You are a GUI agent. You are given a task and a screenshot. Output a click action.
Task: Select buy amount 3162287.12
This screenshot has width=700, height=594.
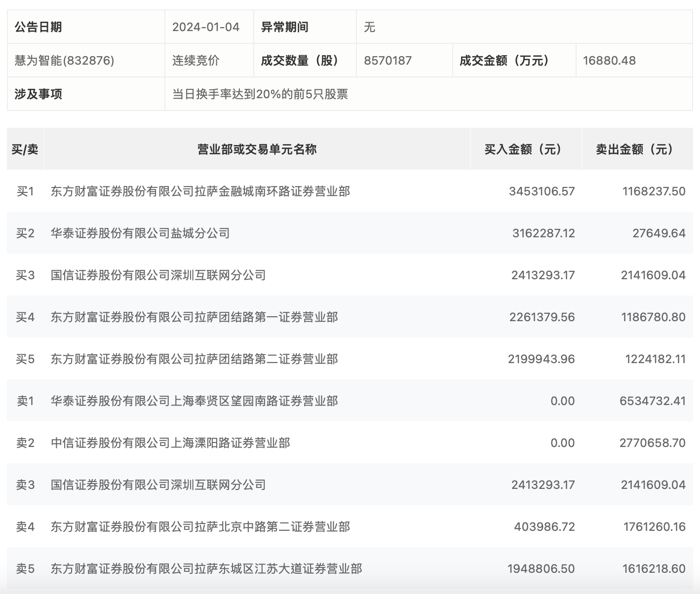pyautogui.click(x=544, y=233)
